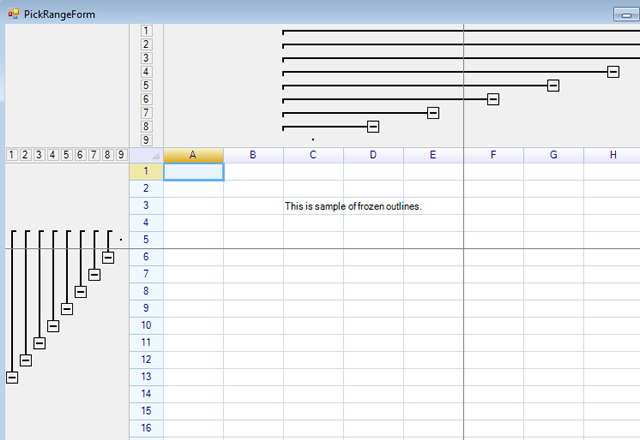640x440 pixels.
Task: Select row 6 header
Action: (x=147, y=257)
